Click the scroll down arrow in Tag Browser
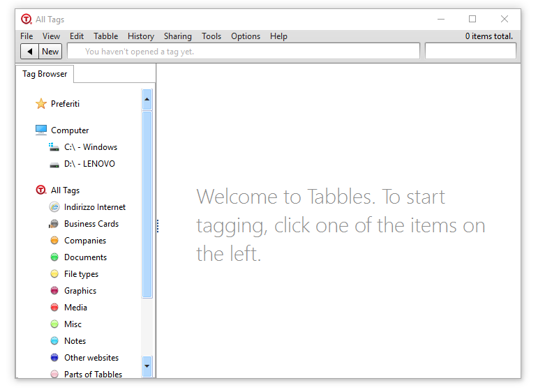 coord(147,366)
